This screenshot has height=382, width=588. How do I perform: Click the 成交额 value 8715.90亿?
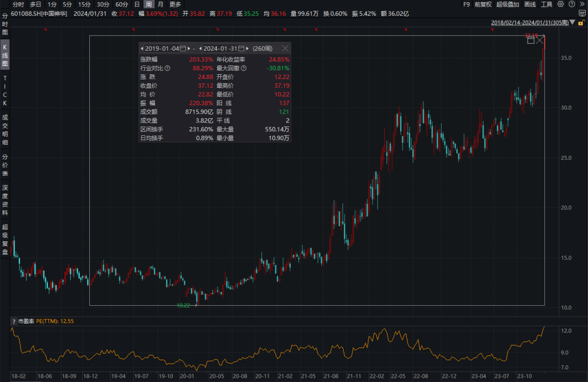tap(199, 112)
